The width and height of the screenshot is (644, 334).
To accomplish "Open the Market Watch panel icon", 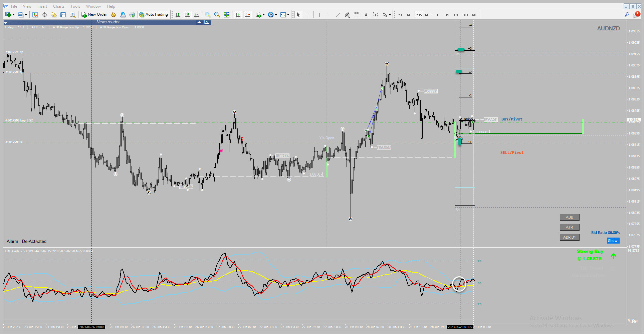I will pos(35,15).
